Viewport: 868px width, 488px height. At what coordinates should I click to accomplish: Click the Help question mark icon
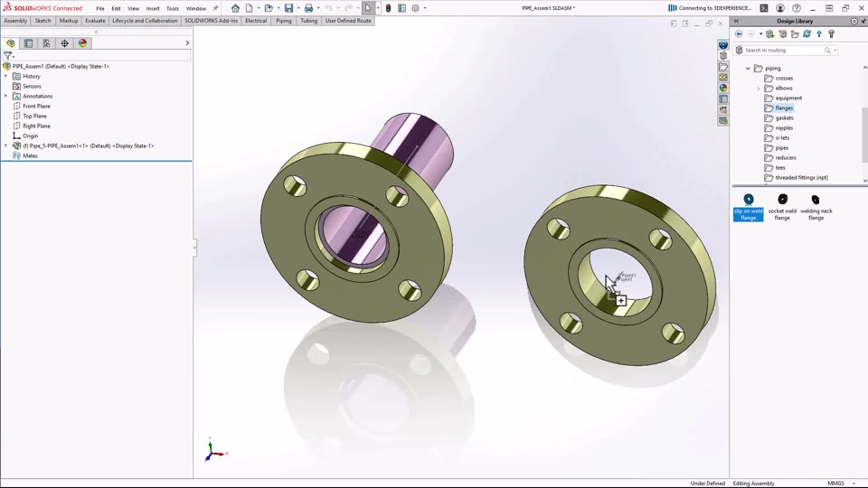(x=796, y=8)
